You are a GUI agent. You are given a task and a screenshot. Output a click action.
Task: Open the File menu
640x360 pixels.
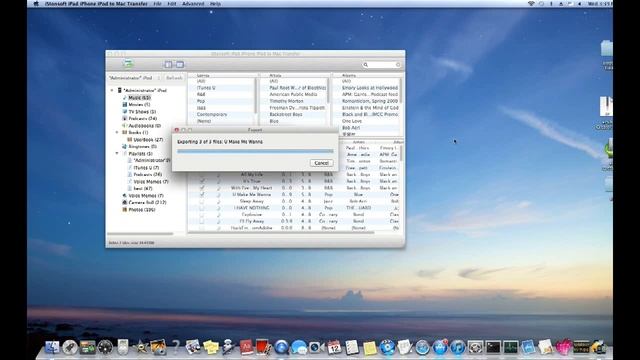pyautogui.click(x=157, y=4)
